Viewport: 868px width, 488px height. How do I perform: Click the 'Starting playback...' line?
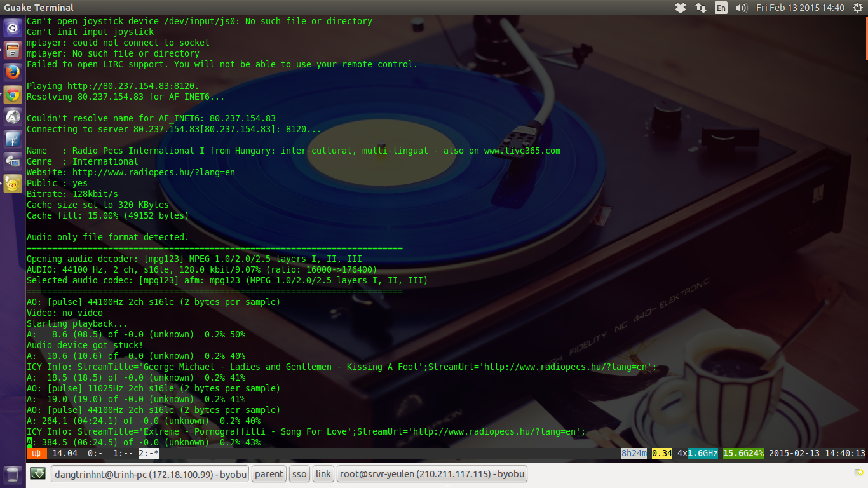pos(78,323)
